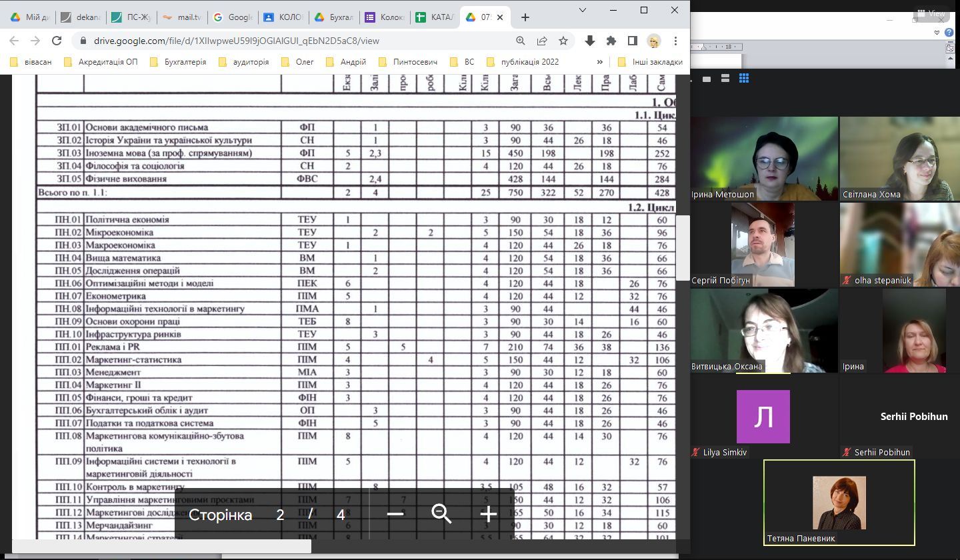Switch to gallery grid view layout
The width and height of the screenshot is (960, 560).
point(744,79)
